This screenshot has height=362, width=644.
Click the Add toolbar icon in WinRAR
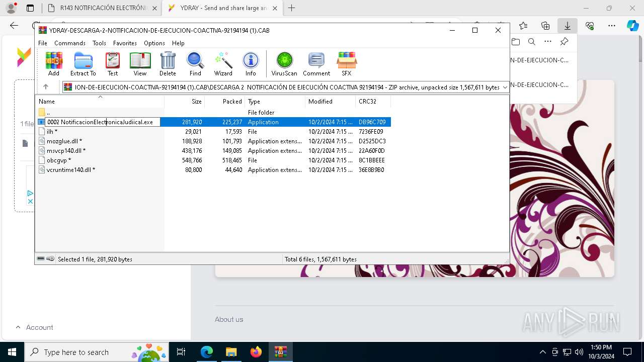[x=54, y=64]
